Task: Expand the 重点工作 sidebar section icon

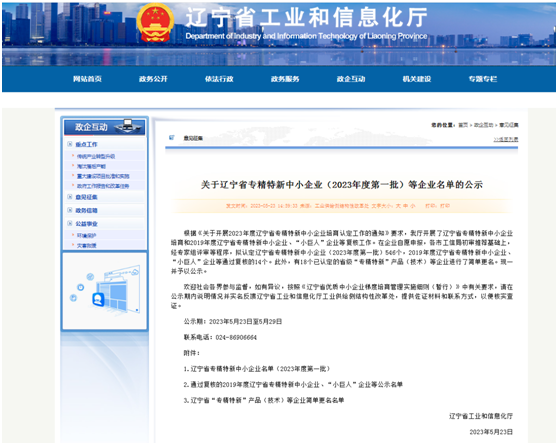Action: pyautogui.click(x=70, y=144)
